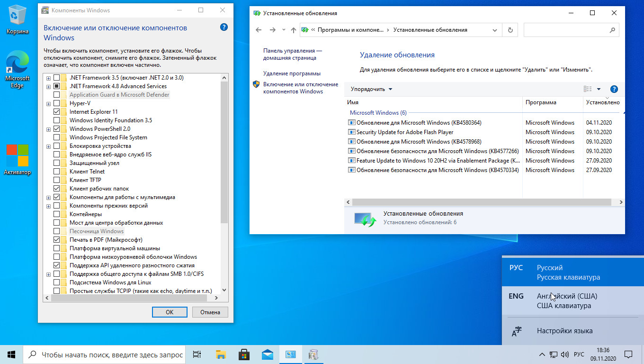Select Английский (США) keyboard layout
Image resolution: width=644 pixels, height=364 pixels.
pos(573,301)
